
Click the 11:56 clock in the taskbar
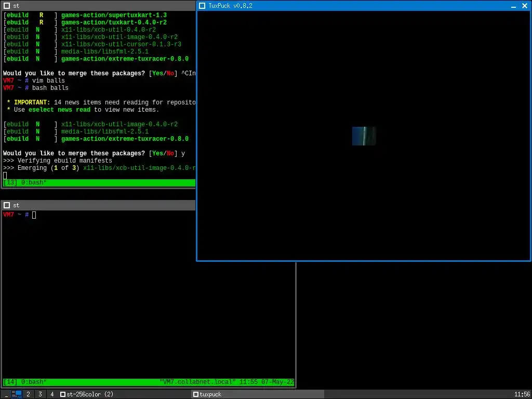(522, 394)
